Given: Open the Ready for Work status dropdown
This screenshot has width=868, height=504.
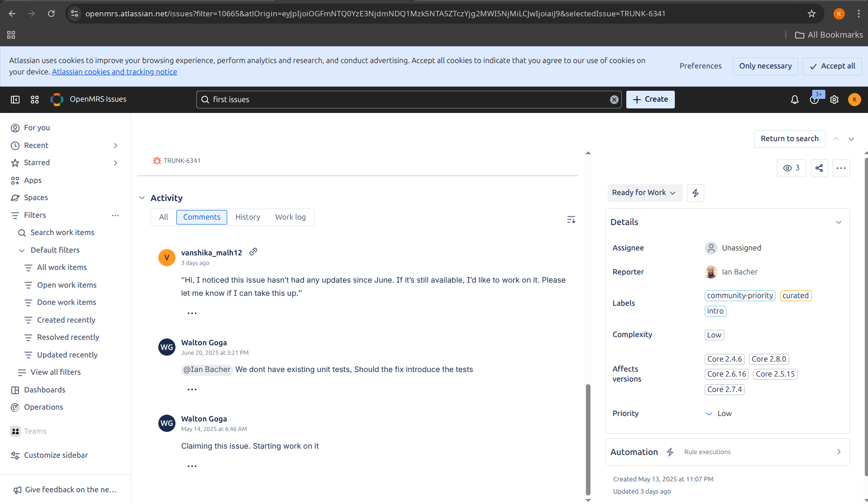Looking at the screenshot, I should tap(644, 193).
